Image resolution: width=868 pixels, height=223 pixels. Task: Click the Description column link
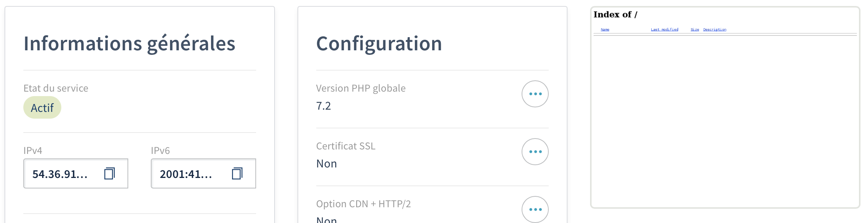(x=715, y=30)
